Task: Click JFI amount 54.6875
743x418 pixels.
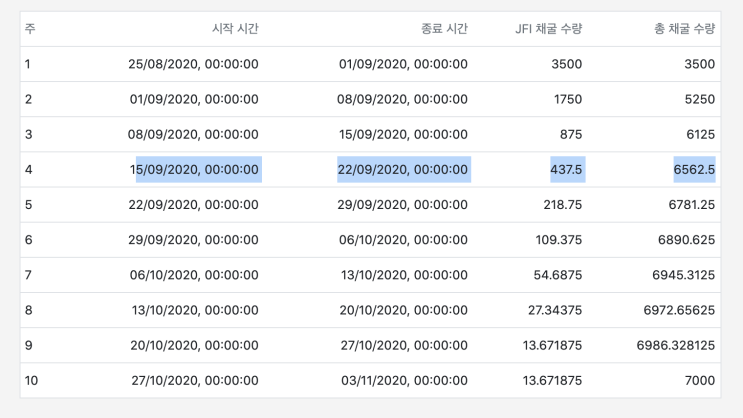Action: tap(558, 275)
